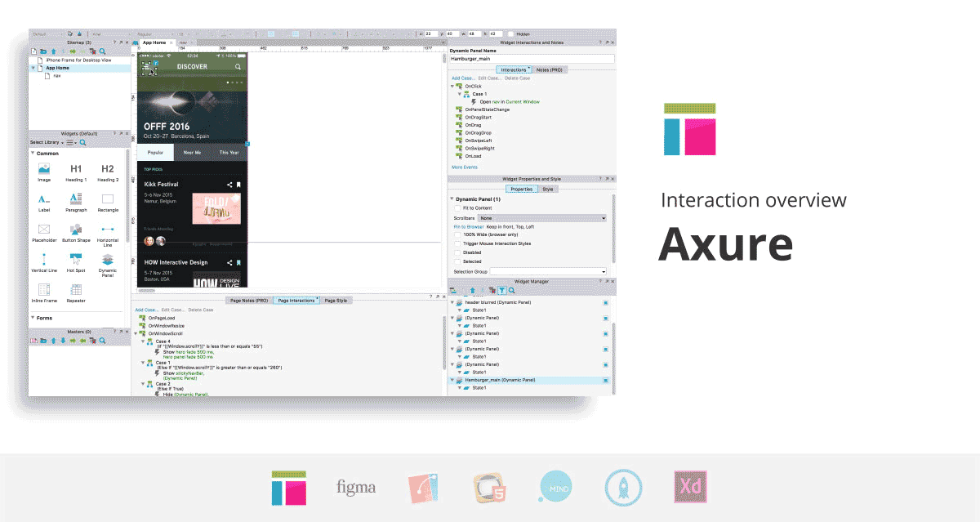
Task: Toggle visibility of header blurred dynamic panel
Action: [x=605, y=302]
